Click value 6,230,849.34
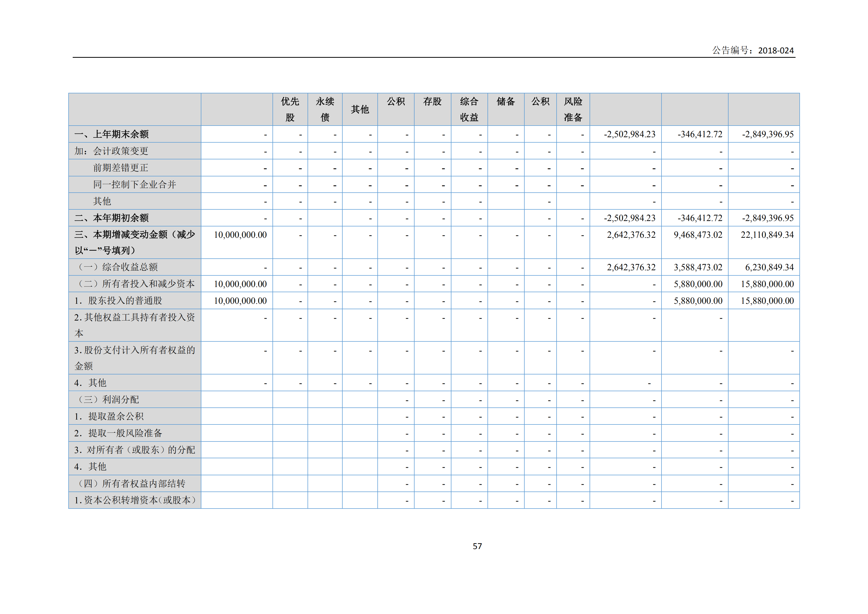Image resolution: width=868 pixels, height=614 pixels. coord(769,267)
